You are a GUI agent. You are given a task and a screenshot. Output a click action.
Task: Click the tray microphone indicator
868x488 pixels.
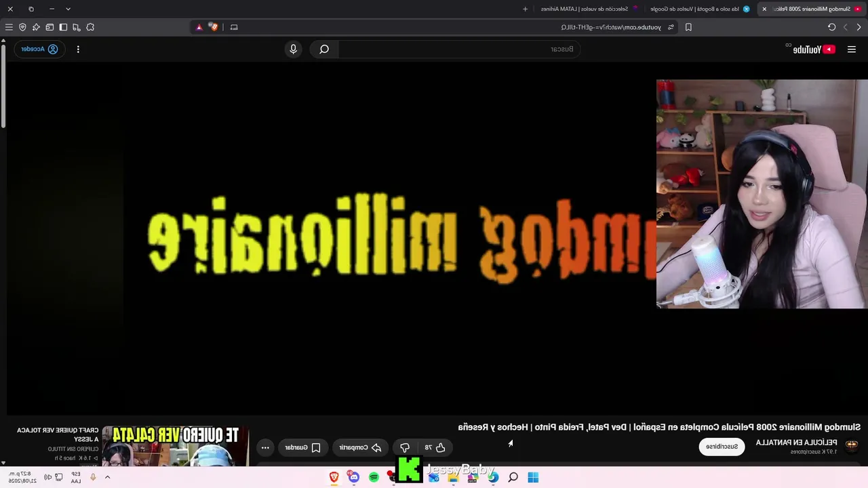[x=93, y=477]
